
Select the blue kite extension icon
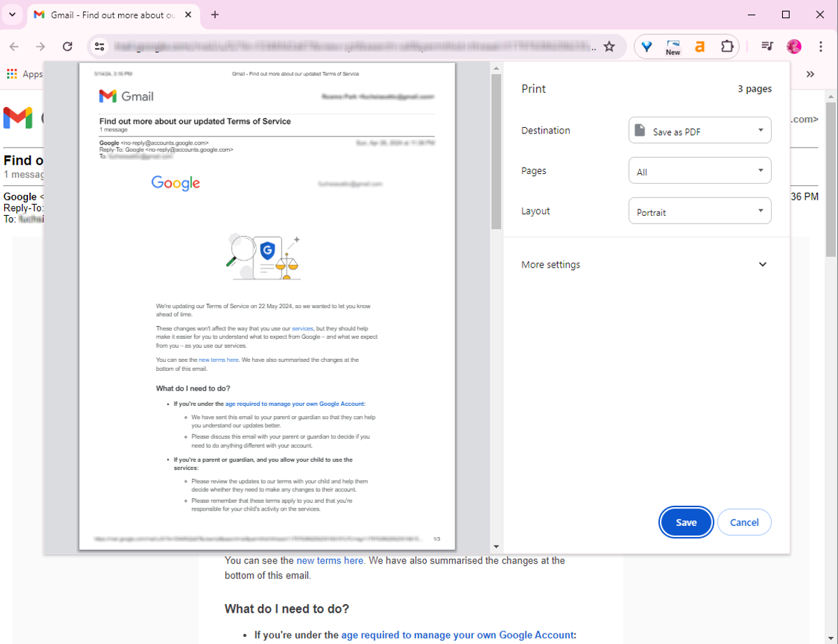647,46
